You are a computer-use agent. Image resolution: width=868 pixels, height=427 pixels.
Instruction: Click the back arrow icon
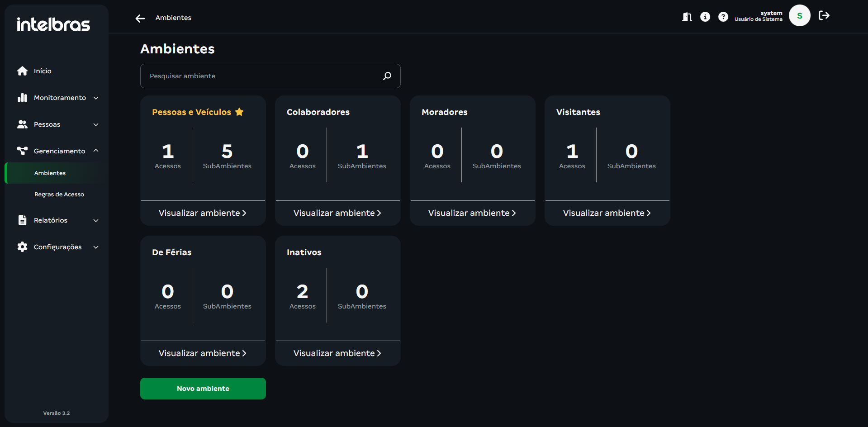(x=140, y=18)
